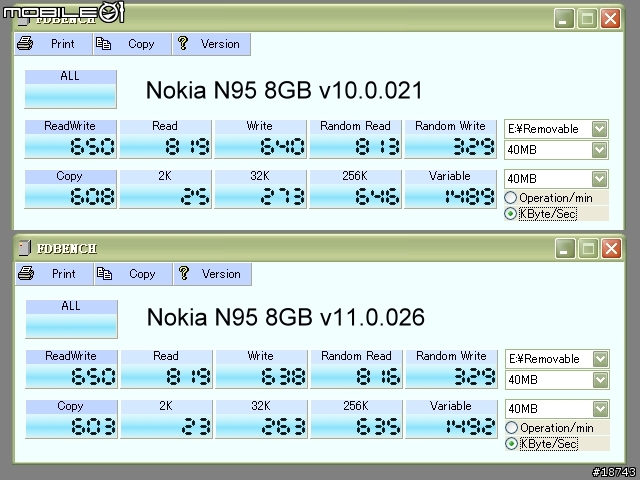Run 32K test in bottom window
This screenshot has width=640, height=480.
pos(261,419)
